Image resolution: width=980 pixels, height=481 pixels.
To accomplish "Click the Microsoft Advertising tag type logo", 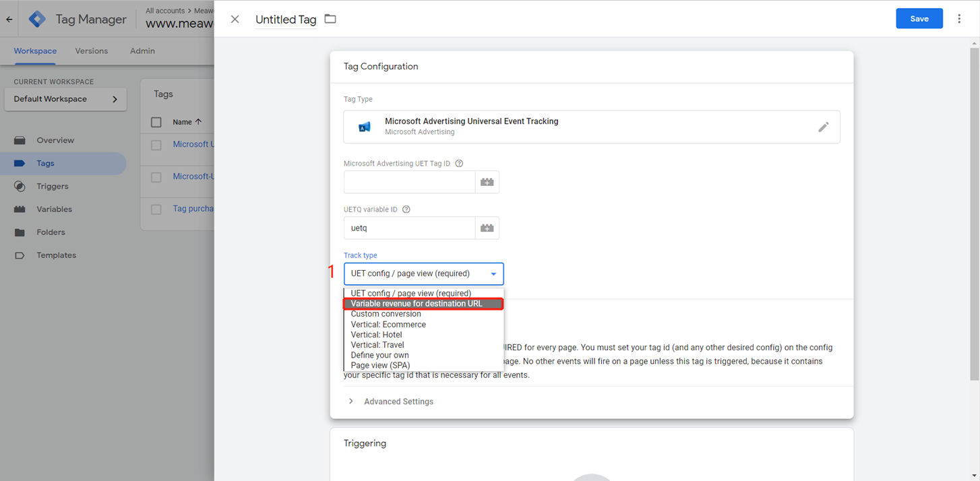I will pyautogui.click(x=365, y=127).
